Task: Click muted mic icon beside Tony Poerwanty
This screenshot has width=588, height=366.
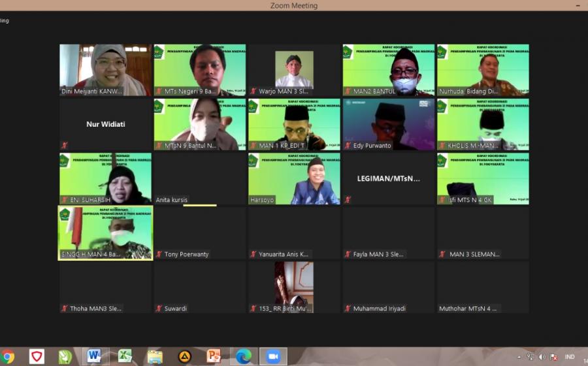Action: click(x=159, y=254)
